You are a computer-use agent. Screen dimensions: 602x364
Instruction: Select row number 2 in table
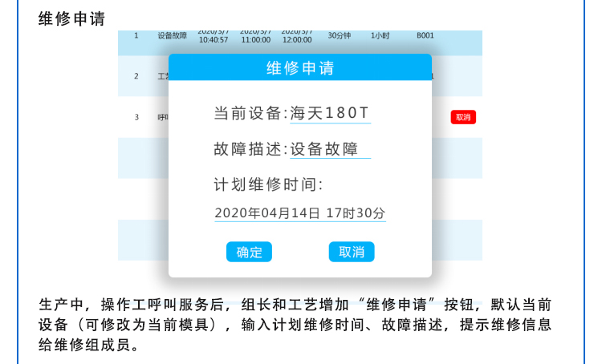136,76
